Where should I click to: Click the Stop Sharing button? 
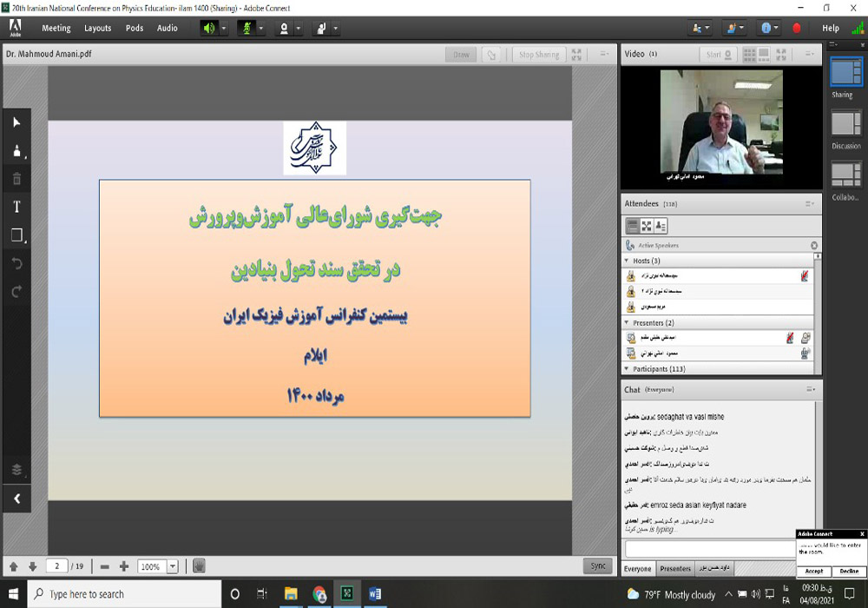tap(539, 55)
